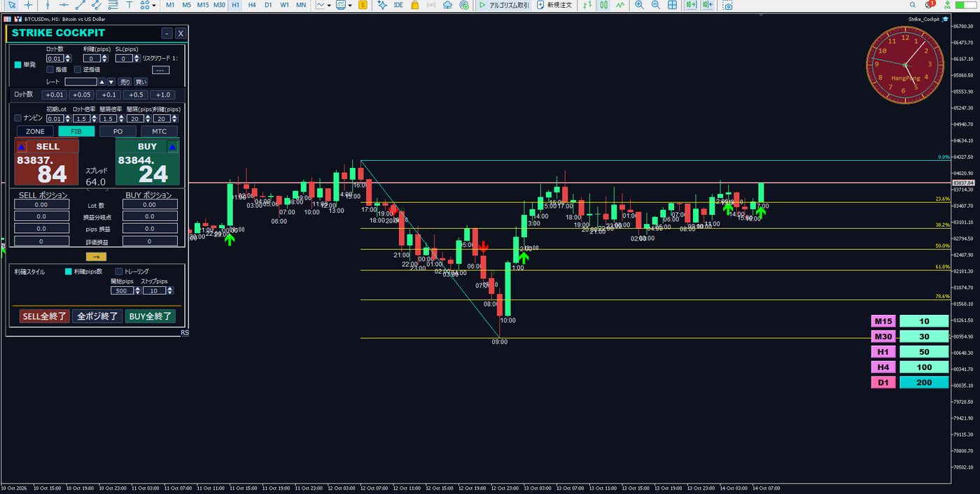Open the search magnifier in toolbar
The image size is (980, 494).
point(911,5)
